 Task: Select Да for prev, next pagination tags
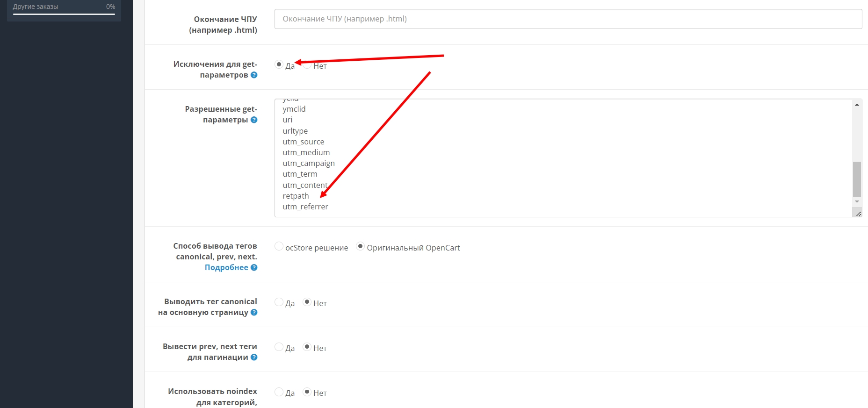point(279,347)
